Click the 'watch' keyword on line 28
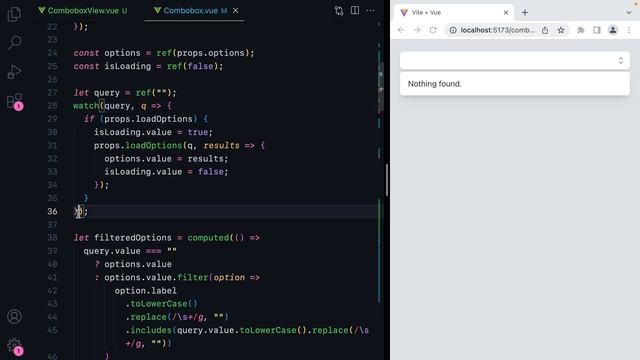The width and height of the screenshot is (640, 360). pos(86,106)
